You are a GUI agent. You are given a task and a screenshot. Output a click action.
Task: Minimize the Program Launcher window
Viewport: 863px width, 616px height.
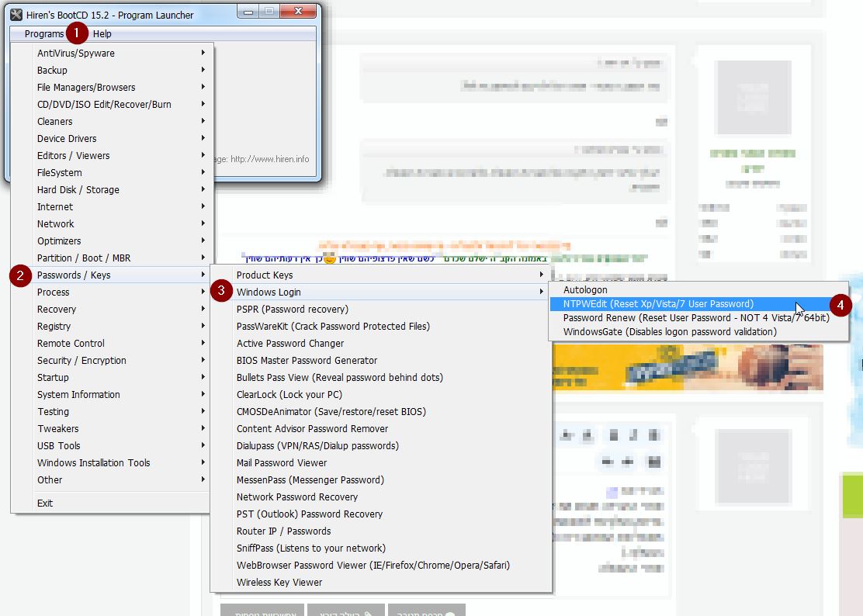pos(248,11)
